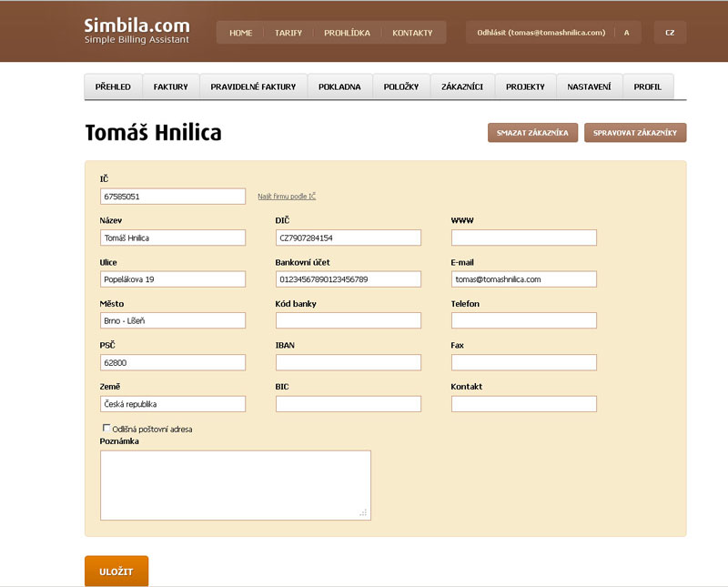Switch to the FAKTURY tab

coord(170,87)
